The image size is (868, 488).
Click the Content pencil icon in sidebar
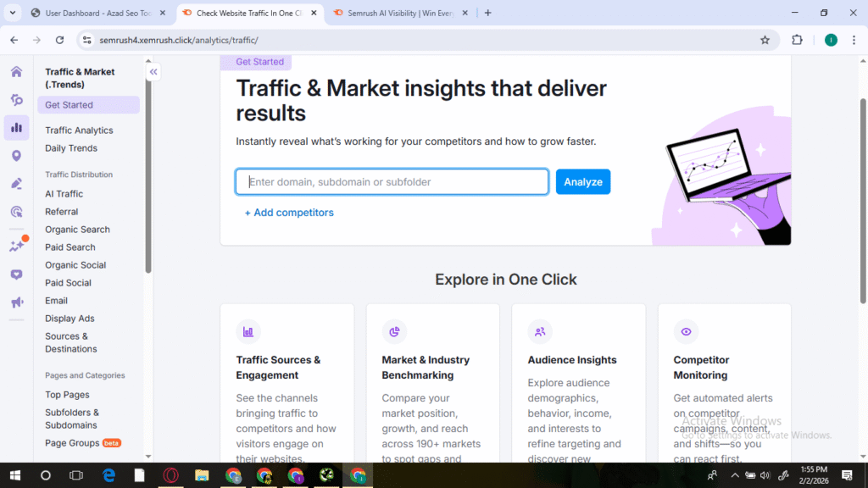[x=16, y=184]
